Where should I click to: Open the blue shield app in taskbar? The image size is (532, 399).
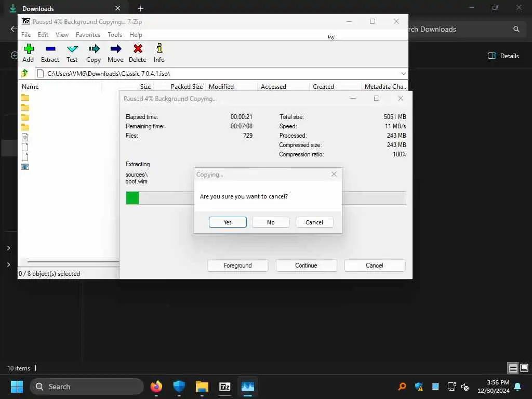point(179,387)
